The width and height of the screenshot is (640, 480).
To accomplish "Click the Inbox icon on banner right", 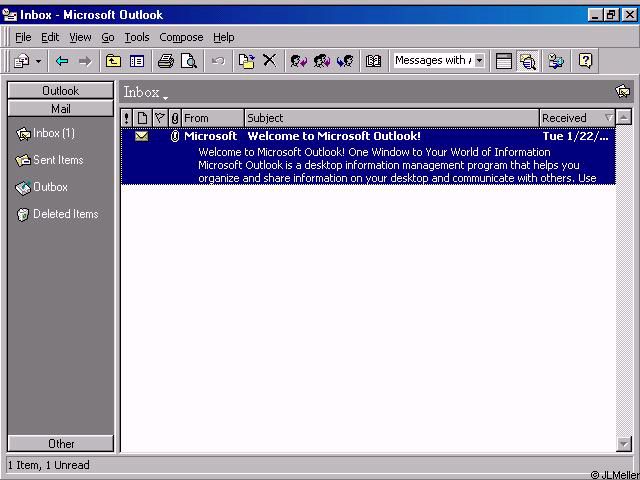I will point(623,91).
